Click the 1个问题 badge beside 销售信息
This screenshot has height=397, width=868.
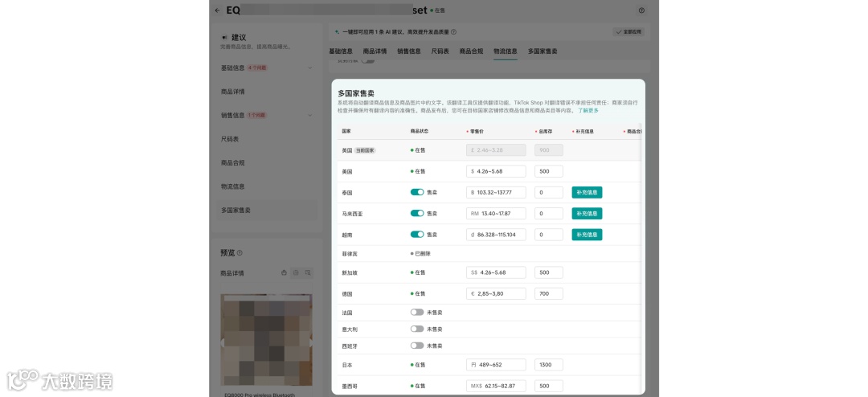coord(257,115)
